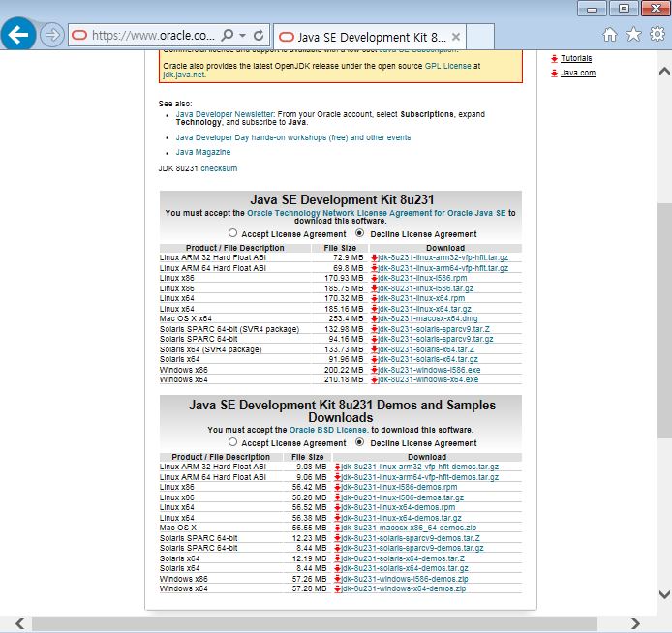Click the red arrow icon beside Java.com

tap(554, 74)
